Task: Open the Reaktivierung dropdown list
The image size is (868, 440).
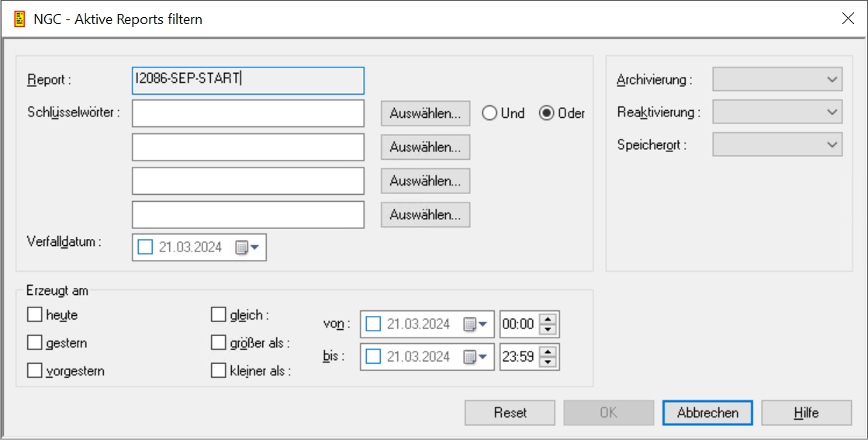Action: [777, 112]
